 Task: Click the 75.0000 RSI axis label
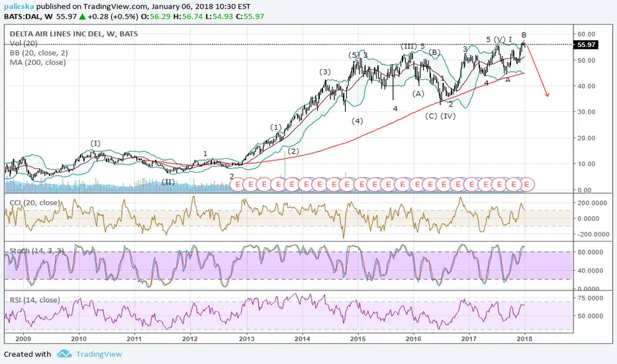pos(591,298)
